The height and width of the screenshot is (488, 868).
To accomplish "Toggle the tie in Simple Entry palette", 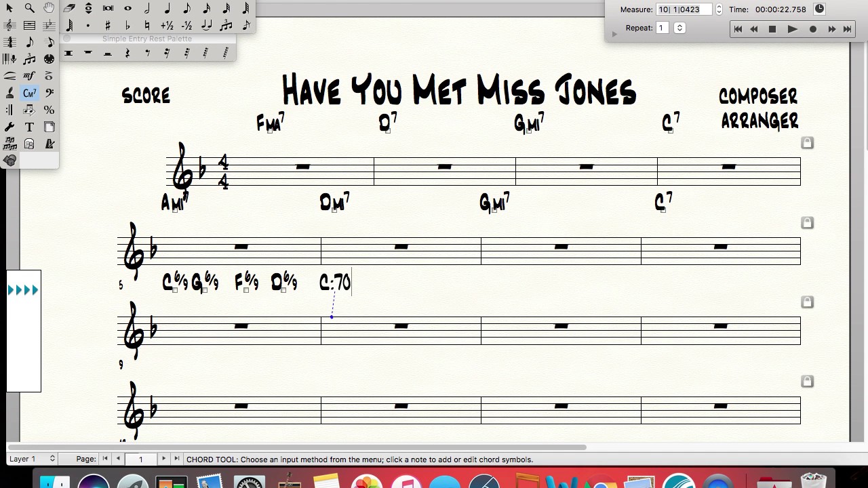I will [206, 25].
